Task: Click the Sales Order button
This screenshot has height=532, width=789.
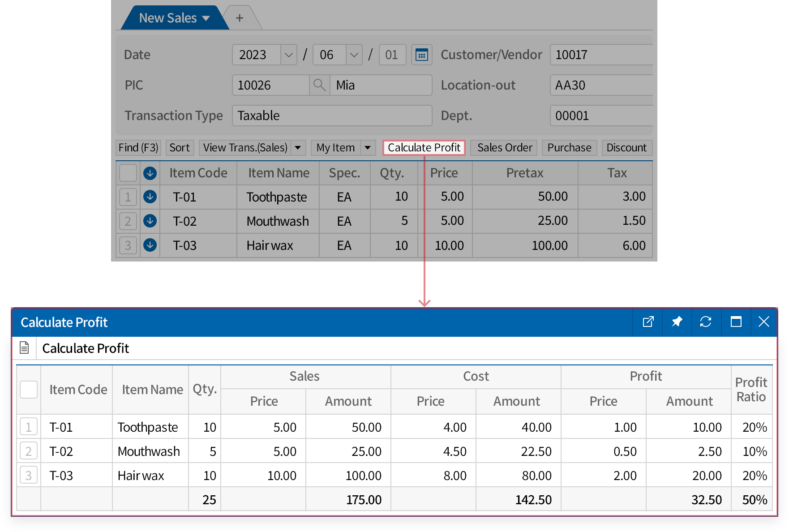Action: point(503,147)
